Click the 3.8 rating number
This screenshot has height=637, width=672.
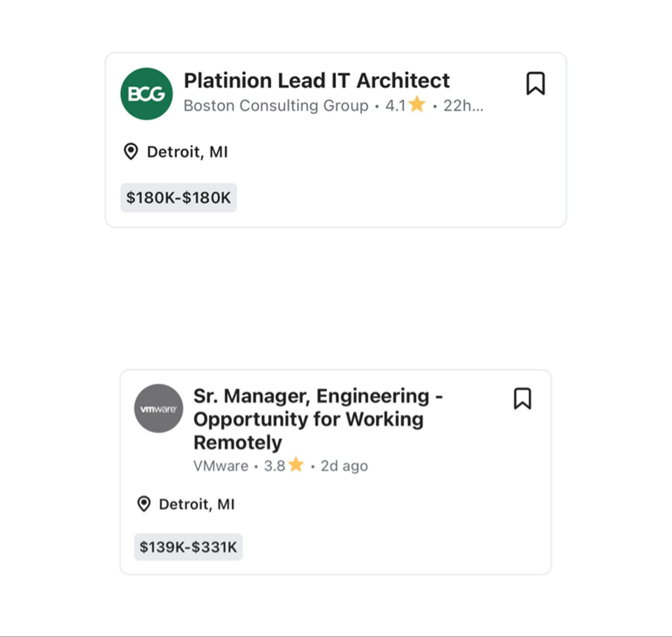pyautogui.click(x=274, y=466)
